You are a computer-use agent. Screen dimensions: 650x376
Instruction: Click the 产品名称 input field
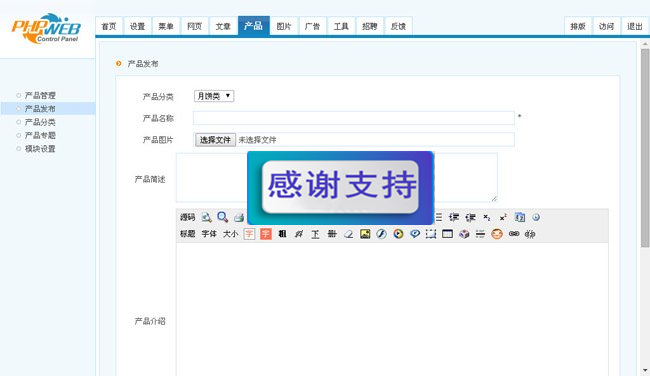[x=354, y=118]
